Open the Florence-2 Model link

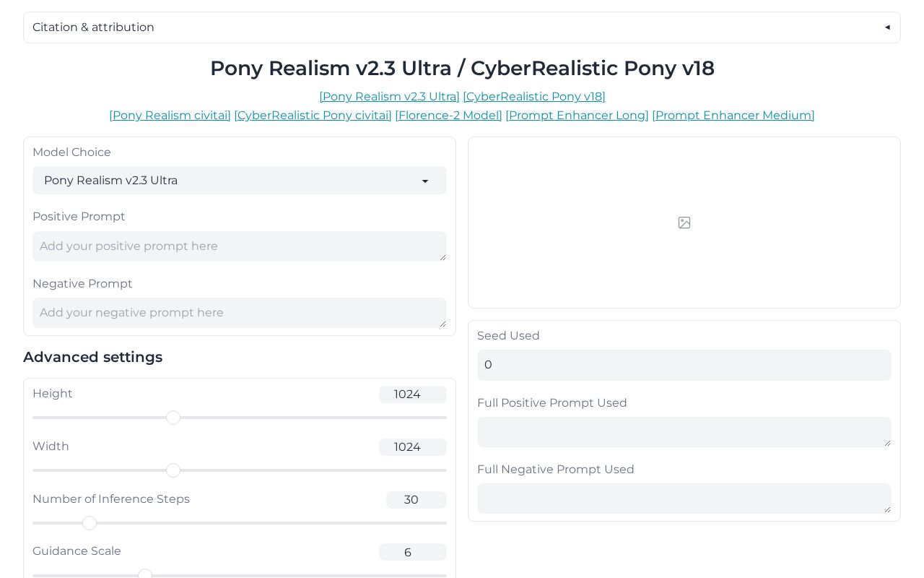click(x=448, y=116)
